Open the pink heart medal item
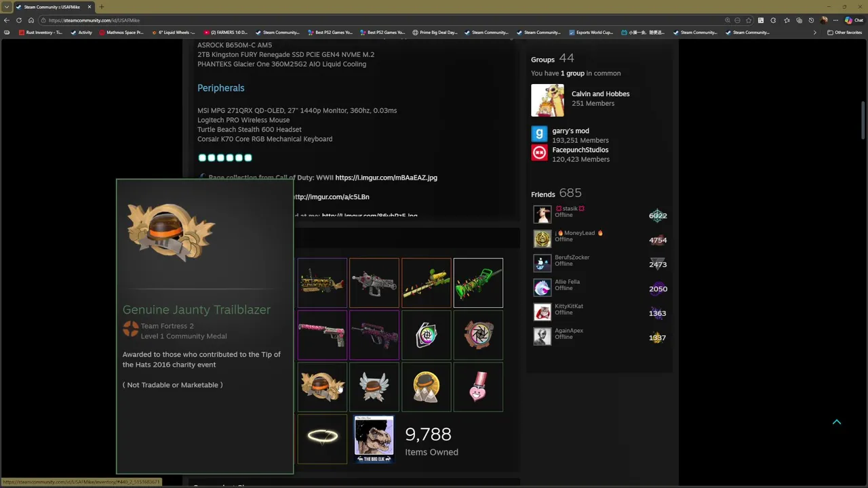 478,387
